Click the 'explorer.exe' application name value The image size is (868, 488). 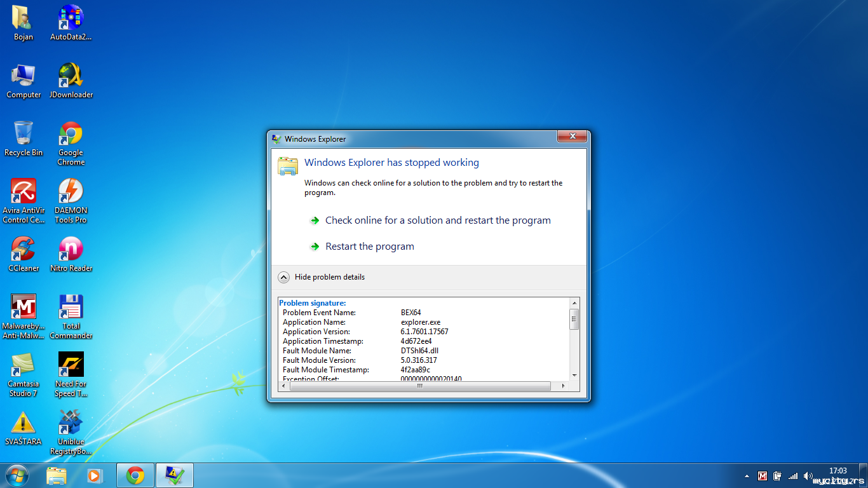point(420,322)
